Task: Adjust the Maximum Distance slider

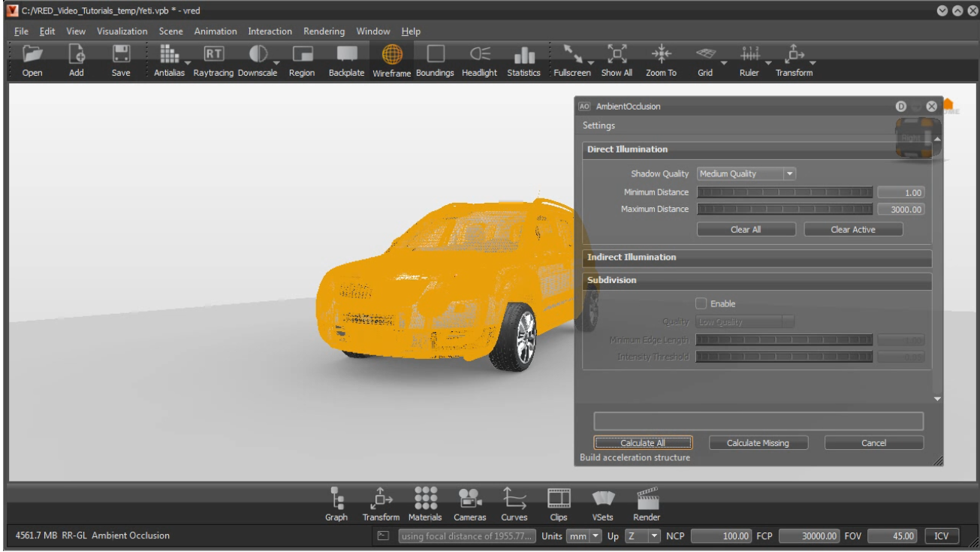Action: (x=785, y=209)
